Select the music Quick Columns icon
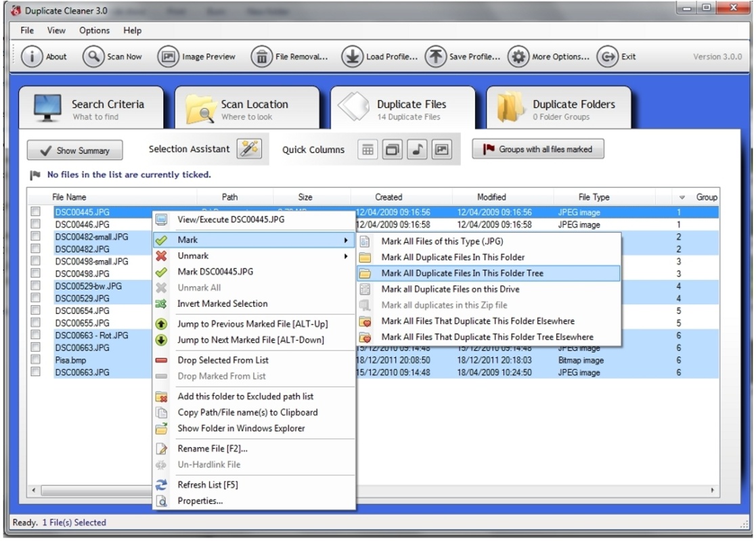 point(417,150)
